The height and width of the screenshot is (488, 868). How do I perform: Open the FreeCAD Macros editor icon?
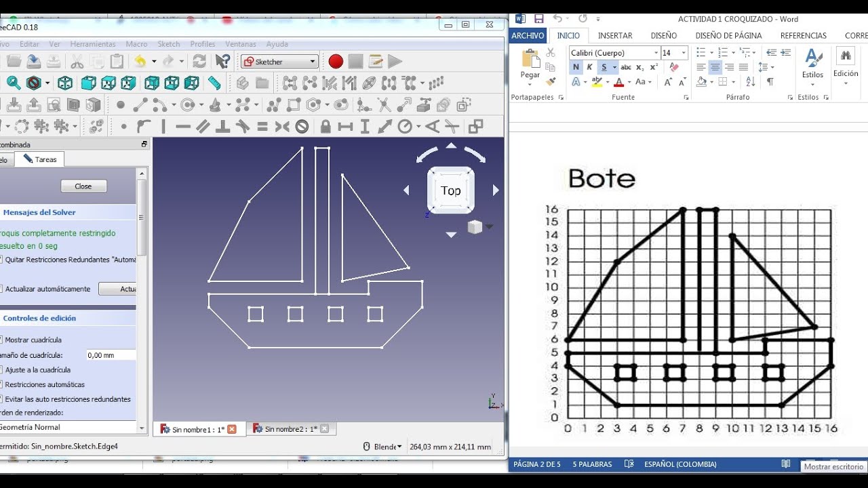coord(376,62)
